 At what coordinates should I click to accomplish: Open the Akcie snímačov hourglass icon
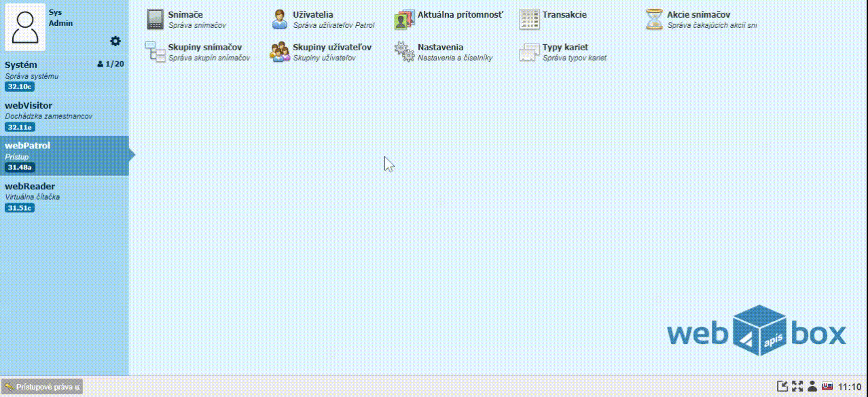[654, 20]
